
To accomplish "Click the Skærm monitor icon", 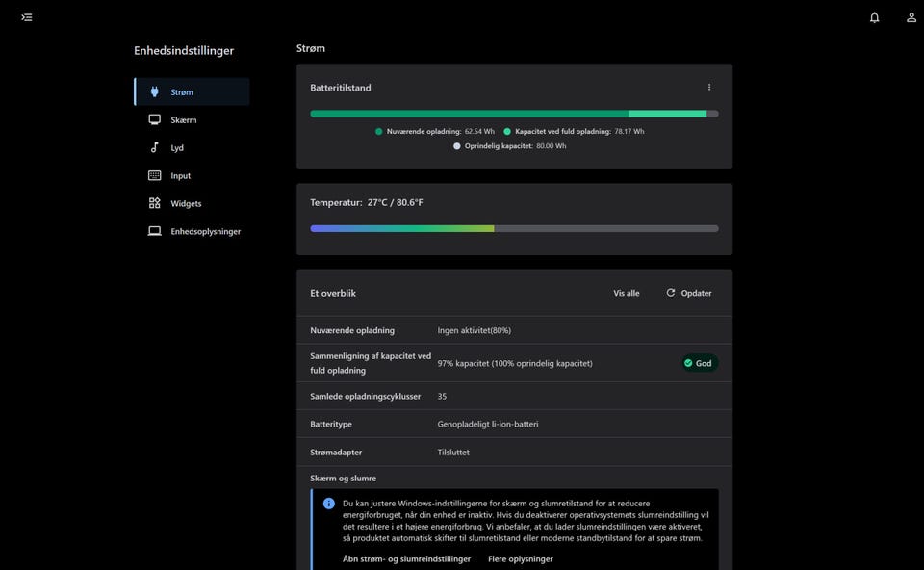I will coord(154,120).
